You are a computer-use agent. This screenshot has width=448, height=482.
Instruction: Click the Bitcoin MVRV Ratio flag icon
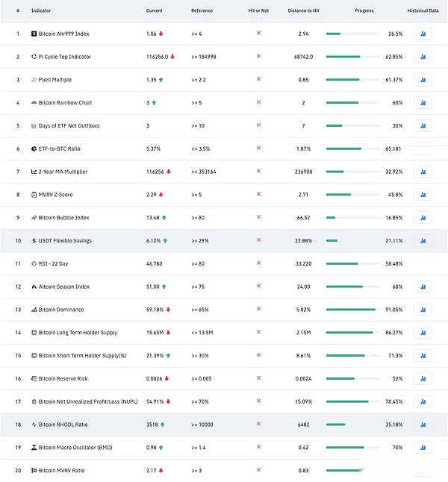(34, 470)
